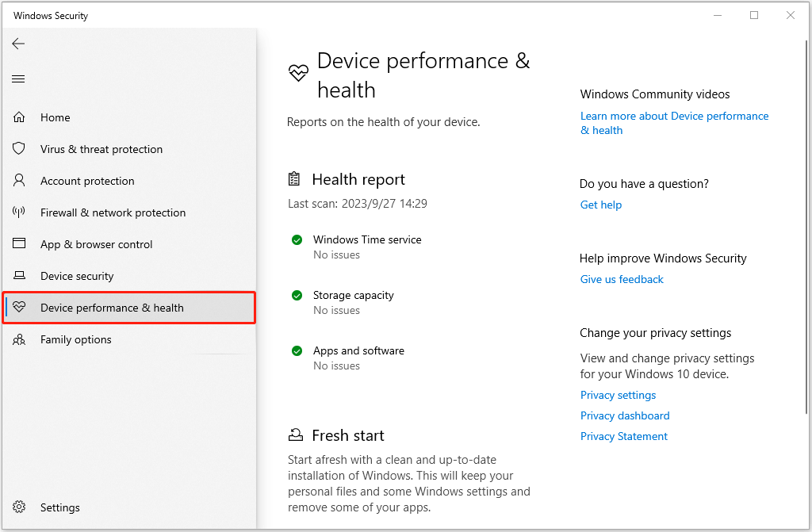The image size is (812, 532).
Task: Select Device performance & health sidebar item
Action: pos(129,308)
